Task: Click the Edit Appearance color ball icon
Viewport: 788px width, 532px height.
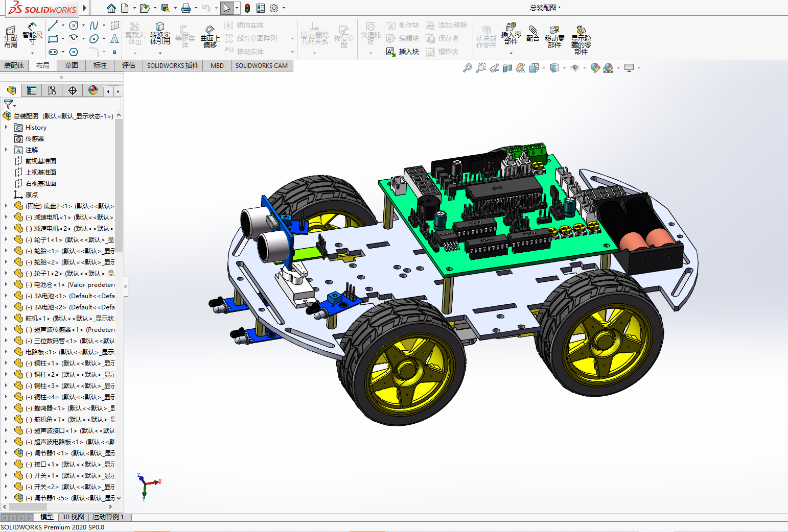Action: (595, 68)
